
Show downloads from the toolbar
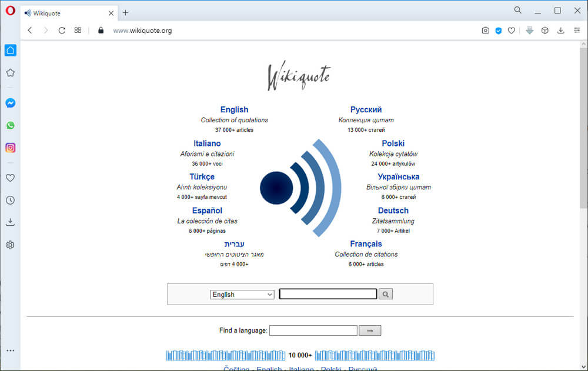tap(560, 31)
